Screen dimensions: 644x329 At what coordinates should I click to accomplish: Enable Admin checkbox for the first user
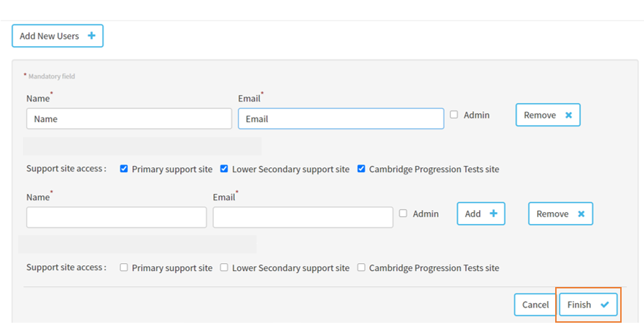(454, 114)
